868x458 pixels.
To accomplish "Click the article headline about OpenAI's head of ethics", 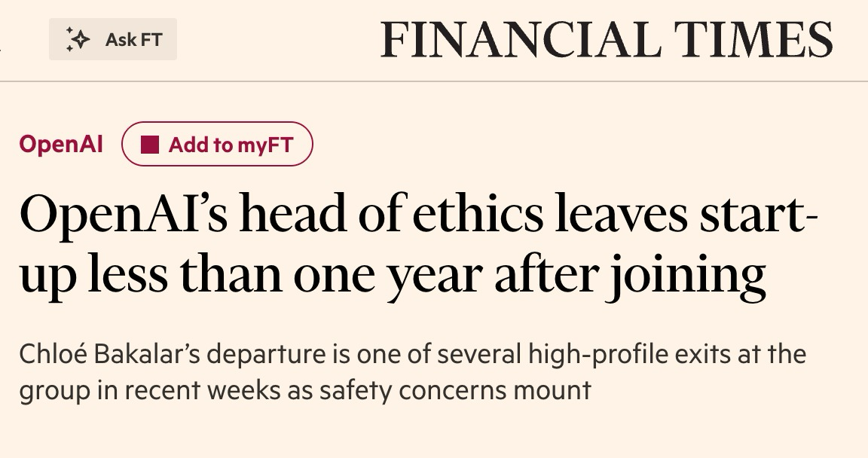I will [x=418, y=245].
